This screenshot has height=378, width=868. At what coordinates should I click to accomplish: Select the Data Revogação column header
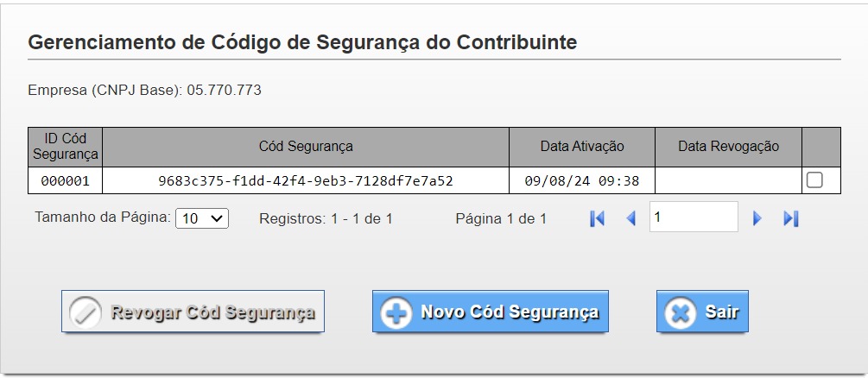(x=728, y=147)
